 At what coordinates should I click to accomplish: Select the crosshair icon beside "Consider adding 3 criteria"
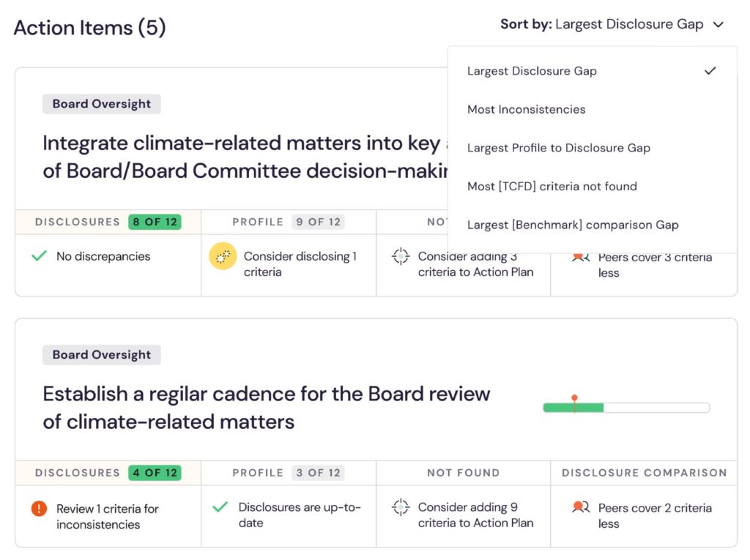[400, 257]
